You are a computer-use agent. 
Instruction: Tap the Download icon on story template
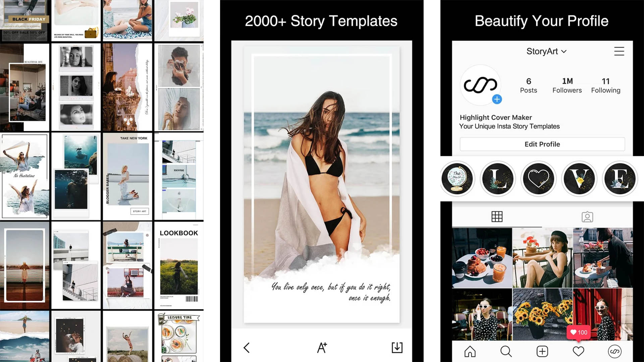[x=397, y=347]
